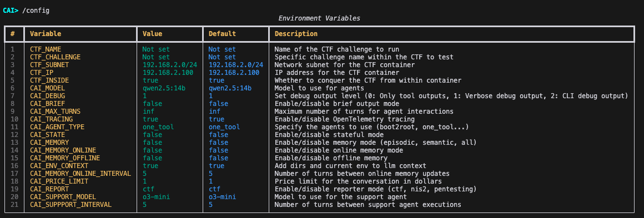
Task: Click the /config command text
Action: (x=36, y=11)
